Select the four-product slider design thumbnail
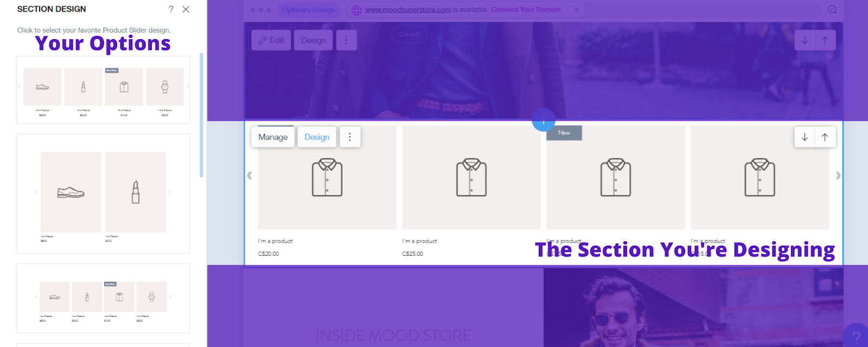Viewport: 868px width, 347px height. [x=103, y=90]
